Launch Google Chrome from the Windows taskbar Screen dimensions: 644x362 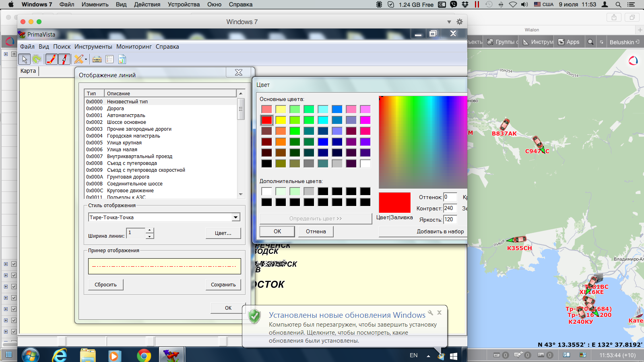[x=144, y=356]
